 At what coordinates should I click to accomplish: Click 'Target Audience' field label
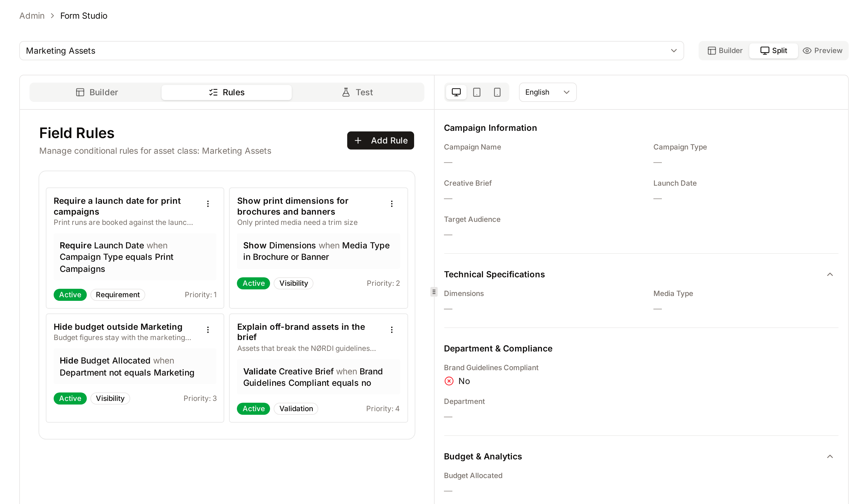click(x=472, y=219)
